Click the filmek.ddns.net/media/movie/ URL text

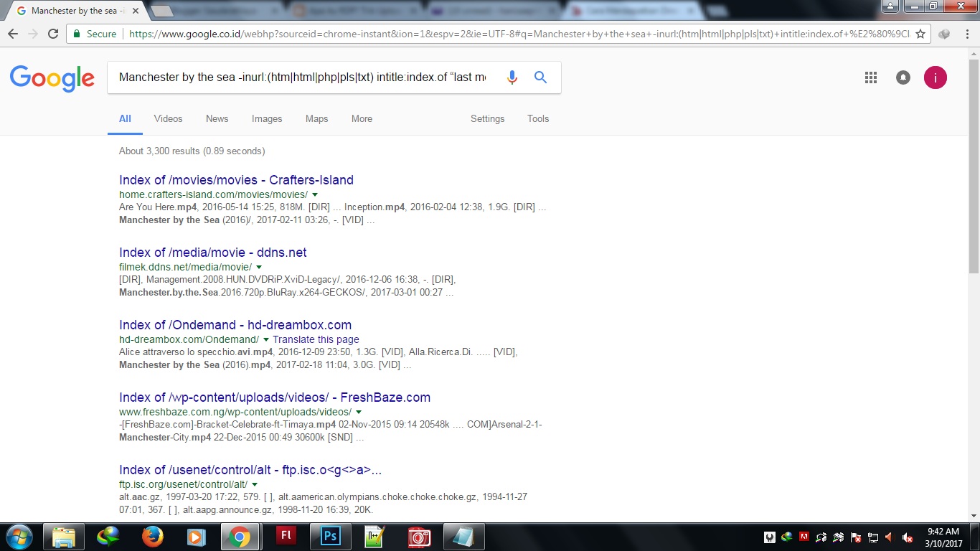(185, 268)
